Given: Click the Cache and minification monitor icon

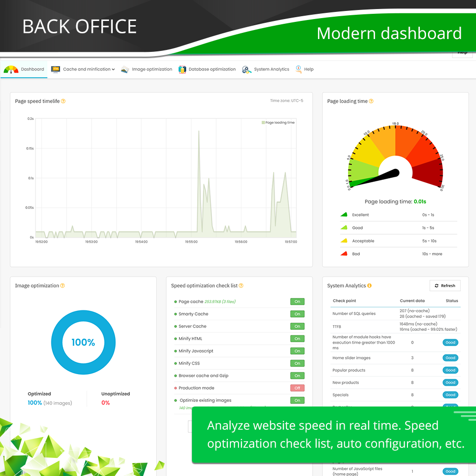Looking at the screenshot, I should click(55, 69).
